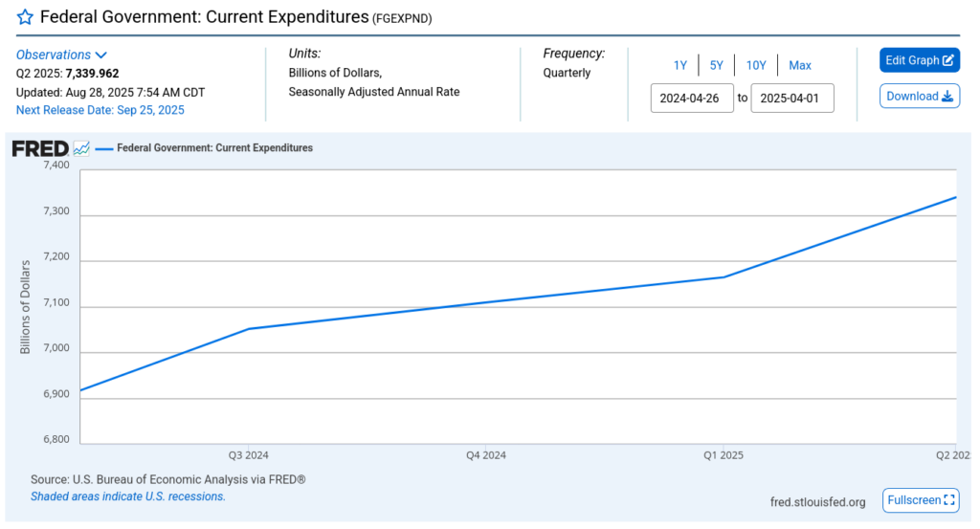Open the Shaded areas recessions link
980x529 pixels.
(128, 496)
